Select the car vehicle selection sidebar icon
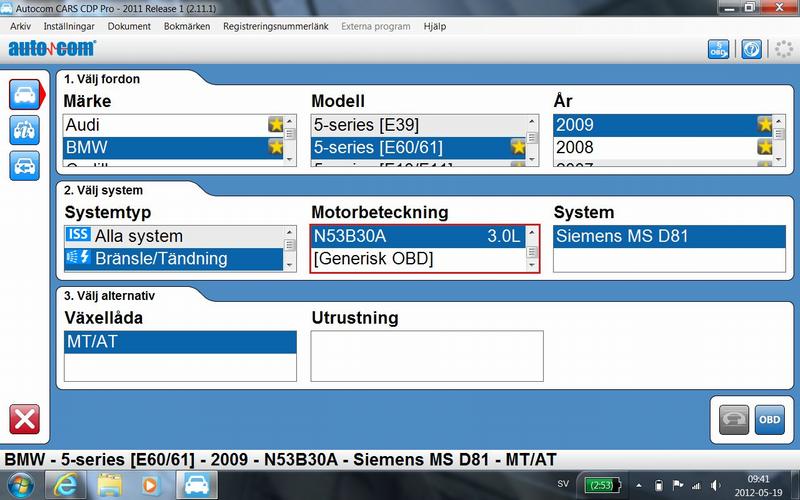Viewport: 800px width, 500px height. pos(24,95)
